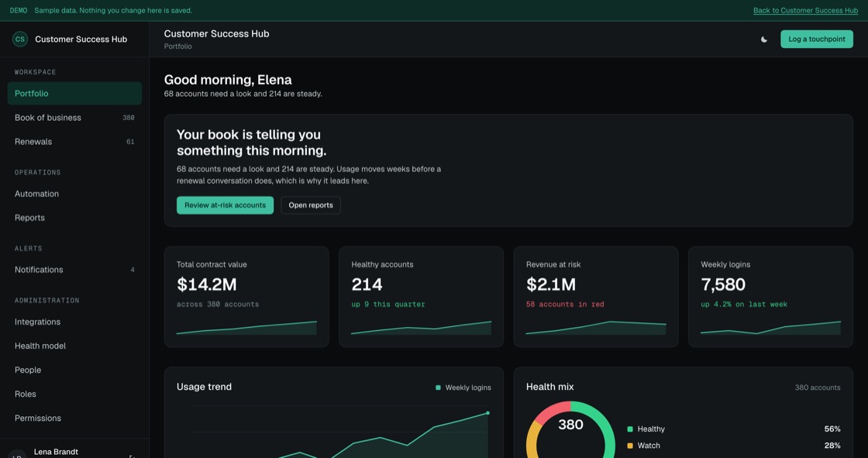Viewport: 868px width, 458px height.
Task: Click the 7,580 weekly logins figure
Action: [723, 284]
